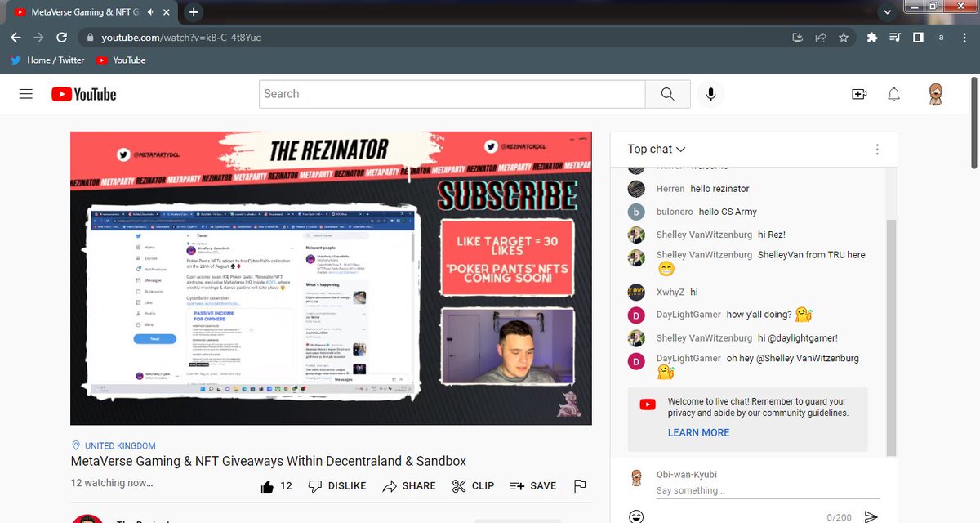Image resolution: width=980 pixels, height=523 pixels.
Task: Focus the YouTube Search box
Action: tap(452, 94)
